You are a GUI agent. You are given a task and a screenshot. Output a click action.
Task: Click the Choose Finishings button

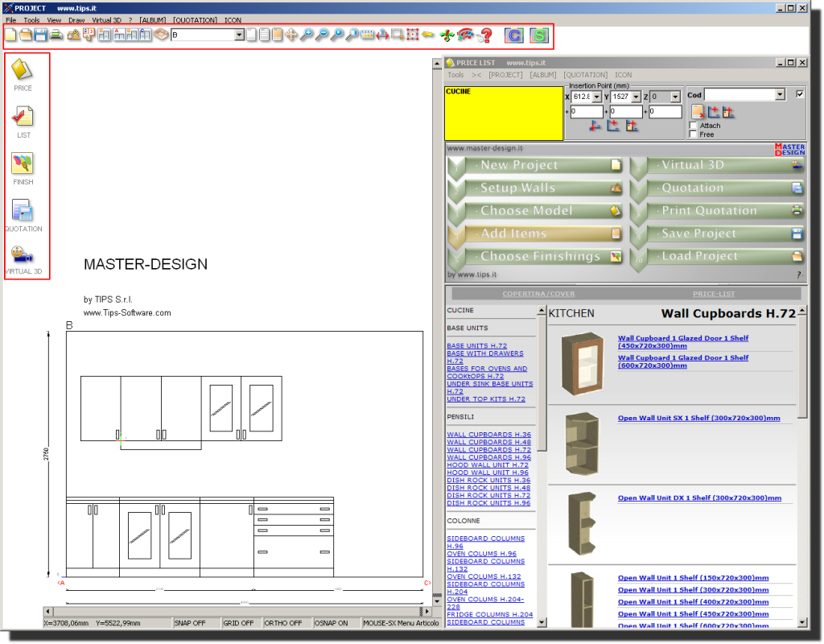point(535,256)
